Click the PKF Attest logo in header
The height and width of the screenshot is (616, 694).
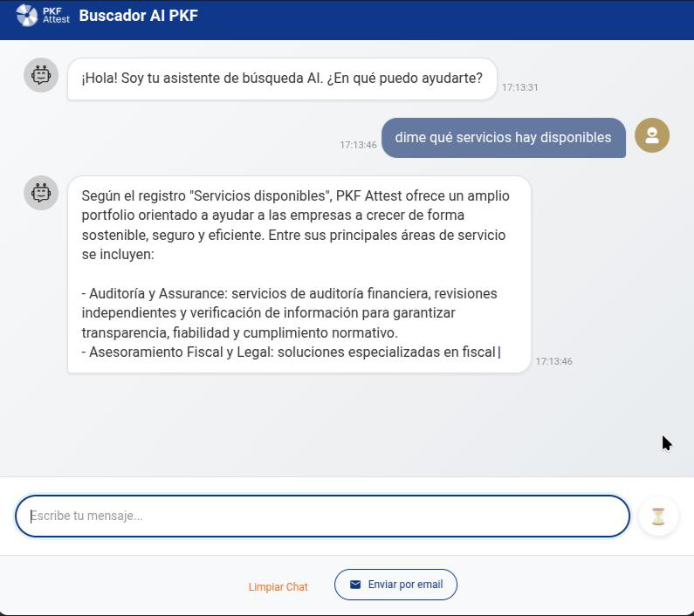click(x=43, y=15)
